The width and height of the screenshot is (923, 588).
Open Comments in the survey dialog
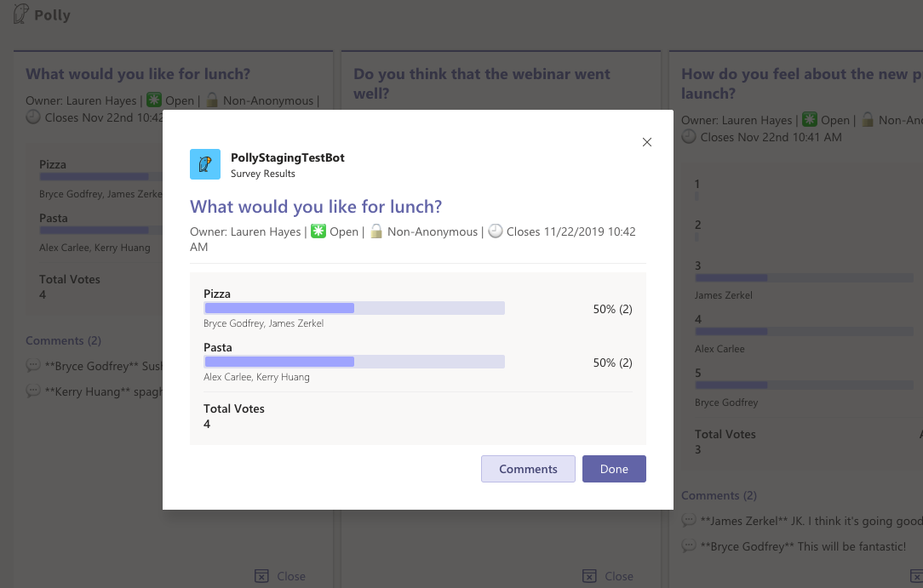528,469
